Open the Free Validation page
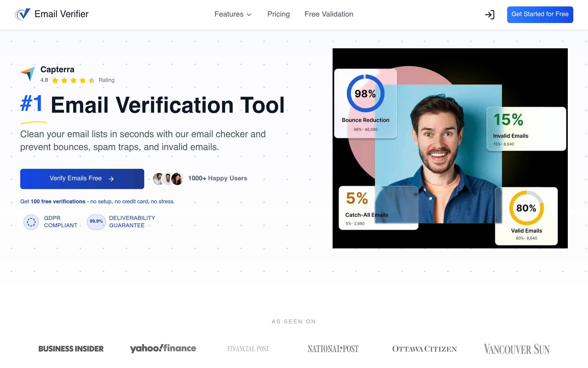Screen dimensions: 588x368 tap(329, 14)
